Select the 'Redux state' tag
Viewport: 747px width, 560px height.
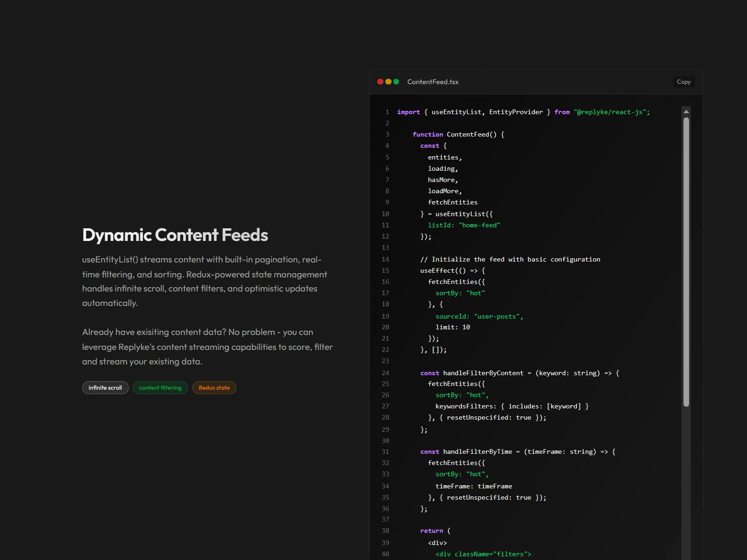214,388
